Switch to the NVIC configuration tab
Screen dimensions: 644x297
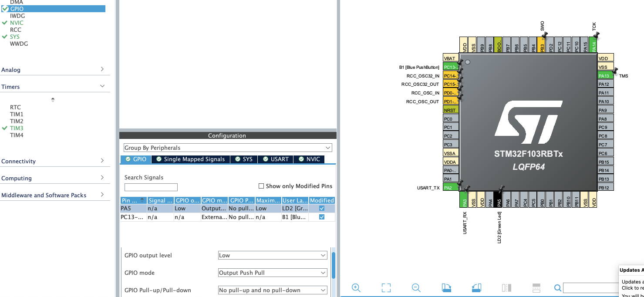click(x=309, y=159)
